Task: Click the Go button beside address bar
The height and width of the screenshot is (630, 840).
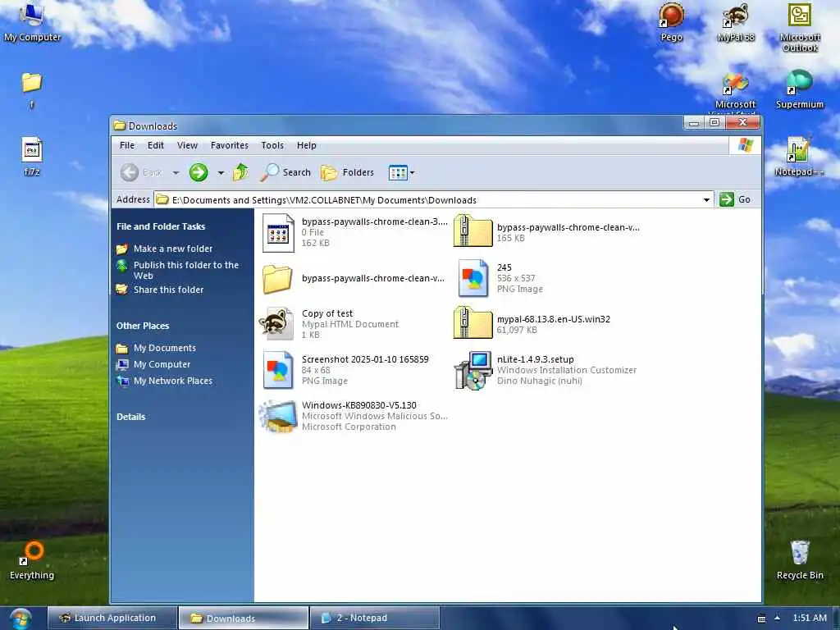Action: coord(736,199)
